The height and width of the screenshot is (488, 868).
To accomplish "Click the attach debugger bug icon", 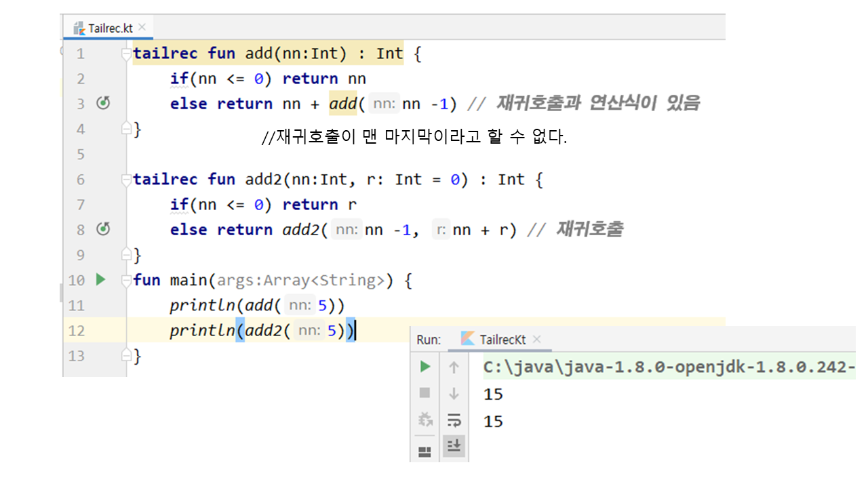I will (x=425, y=420).
